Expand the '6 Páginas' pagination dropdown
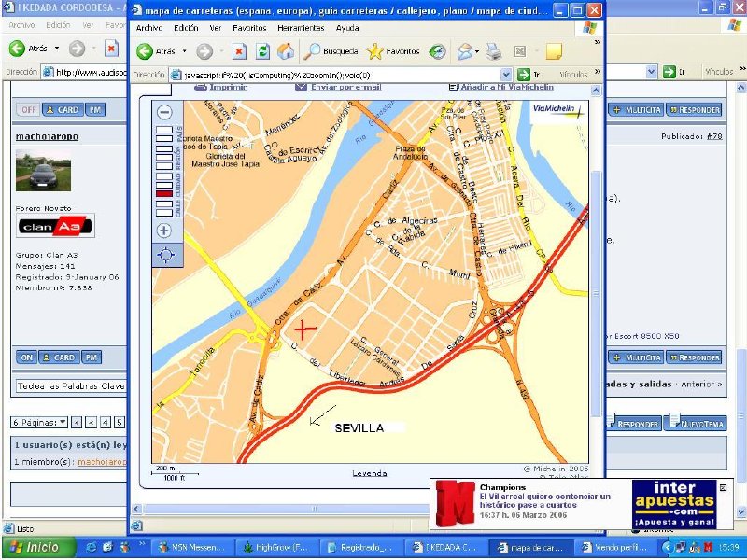Viewport: 747px width, 560px height. click(x=63, y=422)
